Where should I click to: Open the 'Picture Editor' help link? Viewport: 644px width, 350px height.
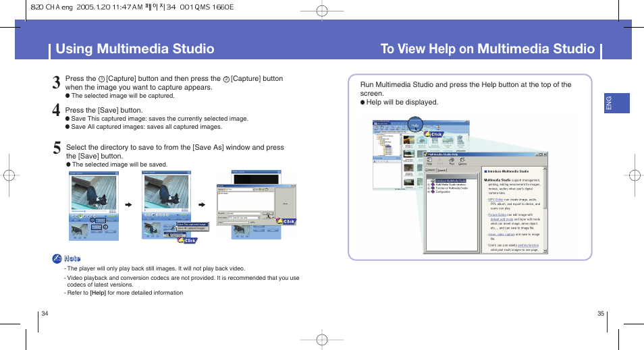[497, 215]
